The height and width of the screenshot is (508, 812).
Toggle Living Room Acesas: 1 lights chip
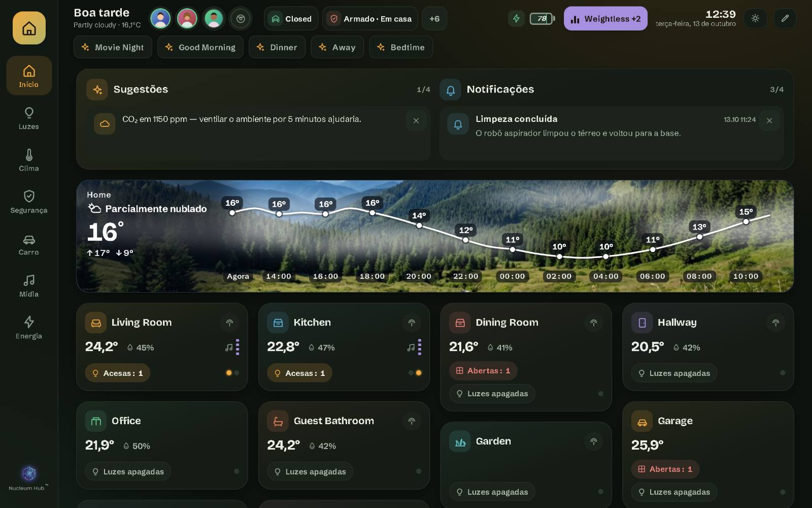point(118,373)
